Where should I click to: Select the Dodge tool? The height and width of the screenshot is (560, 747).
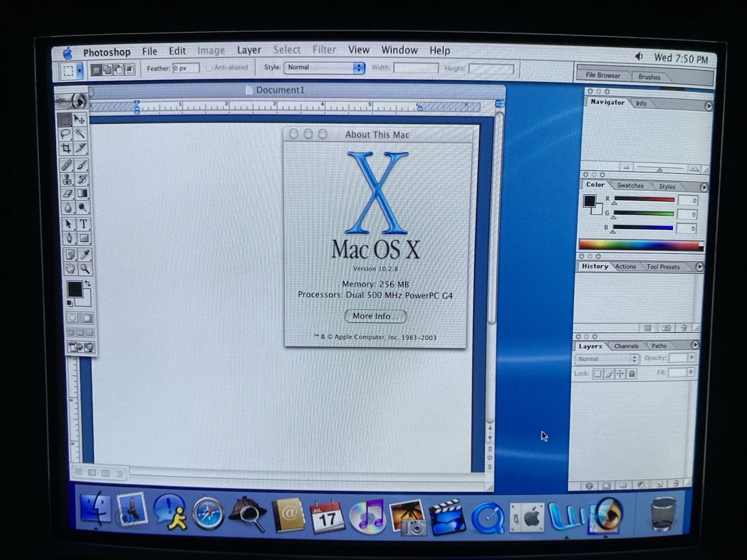point(83,208)
